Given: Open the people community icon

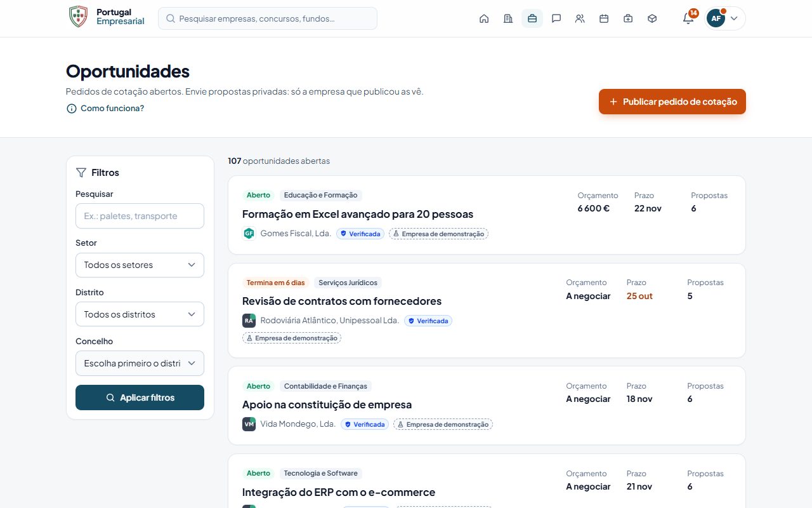Looking at the screenshot, I should coord(580,18).
